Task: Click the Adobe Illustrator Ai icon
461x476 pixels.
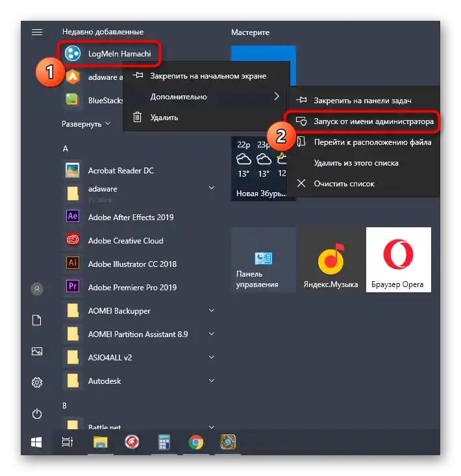Action: coord(73,263)
